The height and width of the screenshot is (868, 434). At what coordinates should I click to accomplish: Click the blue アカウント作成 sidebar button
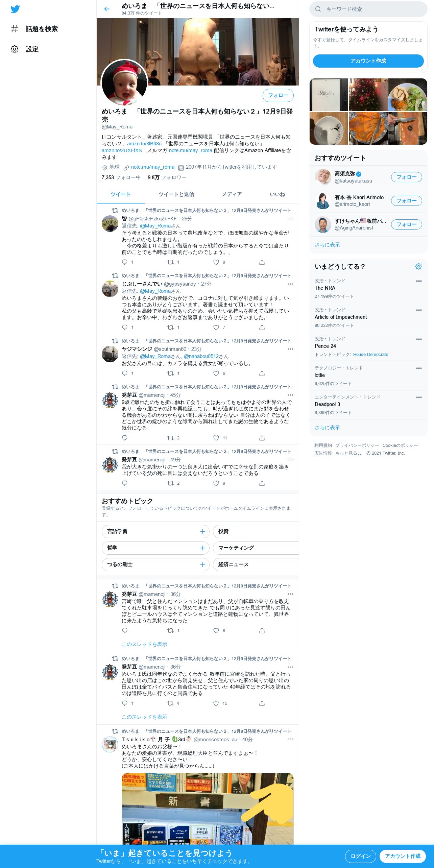[x=368, y=61]
